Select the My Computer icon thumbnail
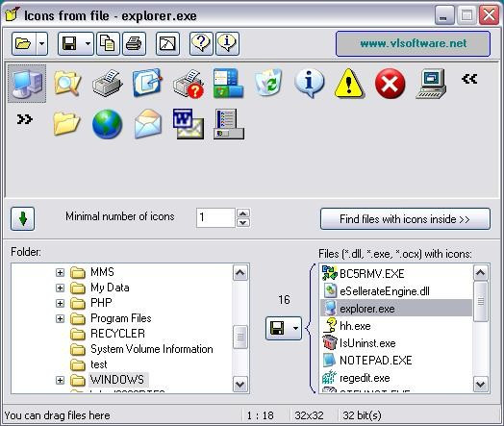 tap(27, 84)
